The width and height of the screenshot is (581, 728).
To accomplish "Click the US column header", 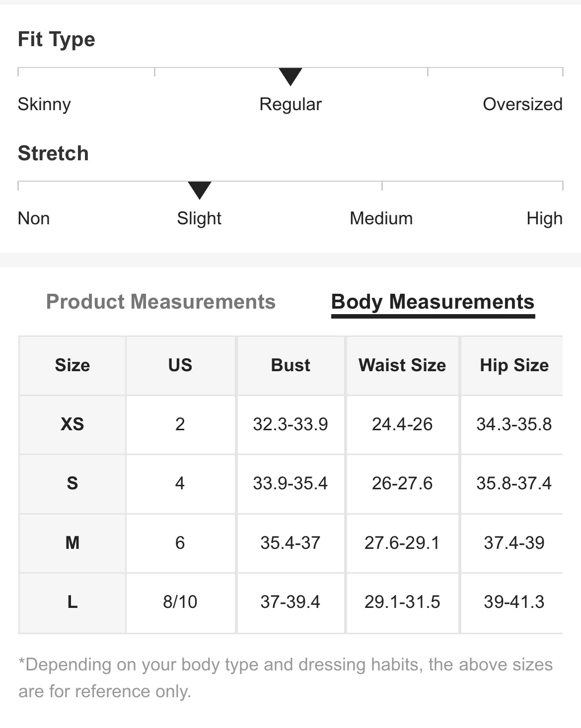I will pyautogui.click(x=180, y=365).
